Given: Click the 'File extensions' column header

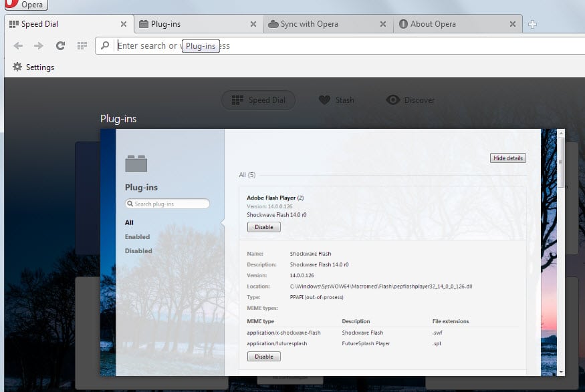Looking at the screenshot, I should (451, 321).
